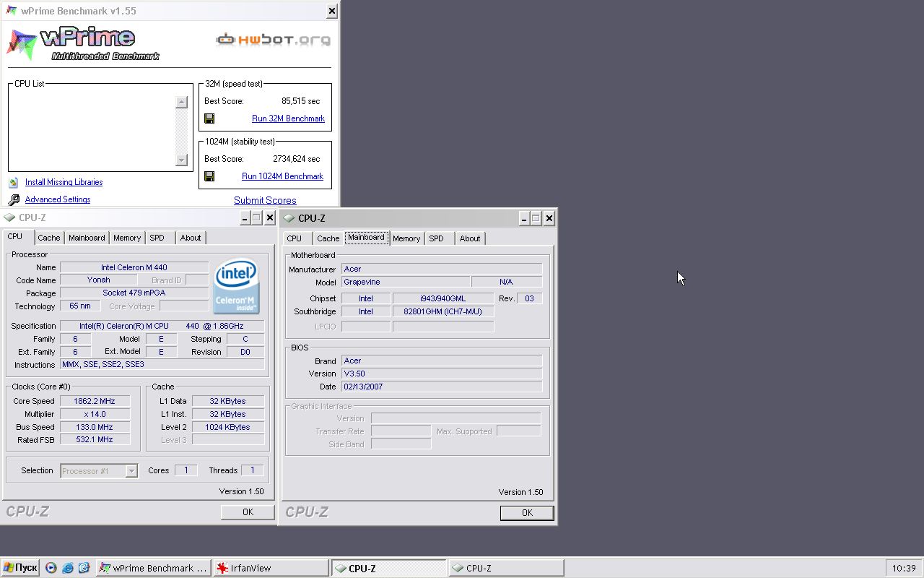Viewport: 924px width, 578px height.
Task: Activate the second CPU-Z taskbar button
Action: click(506, 568)
